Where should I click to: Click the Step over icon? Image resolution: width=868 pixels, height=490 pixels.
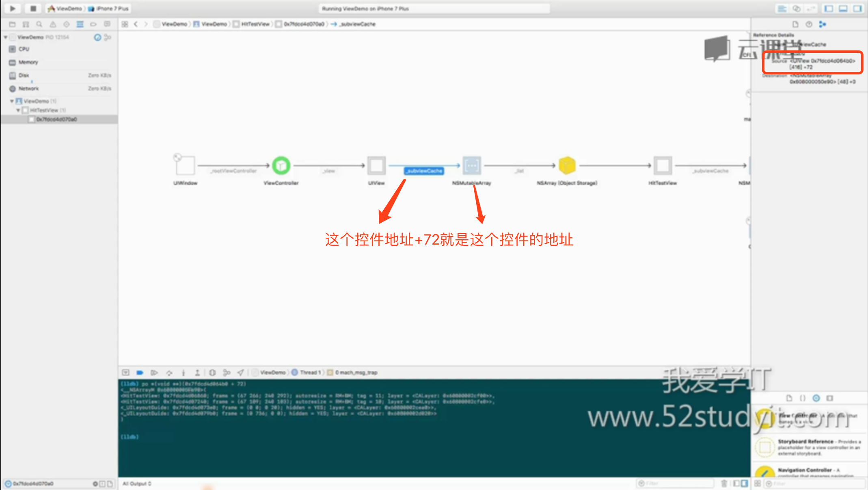click(x=169, y=373)
